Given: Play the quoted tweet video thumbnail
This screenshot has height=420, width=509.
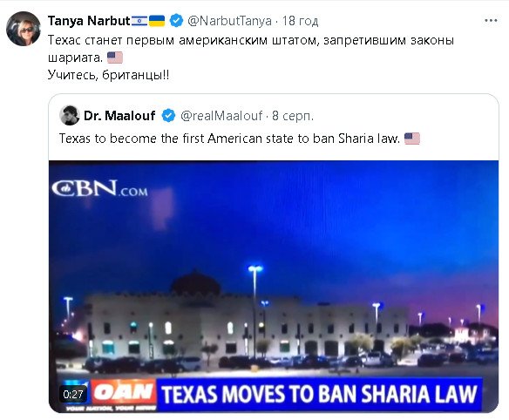Looking at the screenshot, I should click(274, 287).
